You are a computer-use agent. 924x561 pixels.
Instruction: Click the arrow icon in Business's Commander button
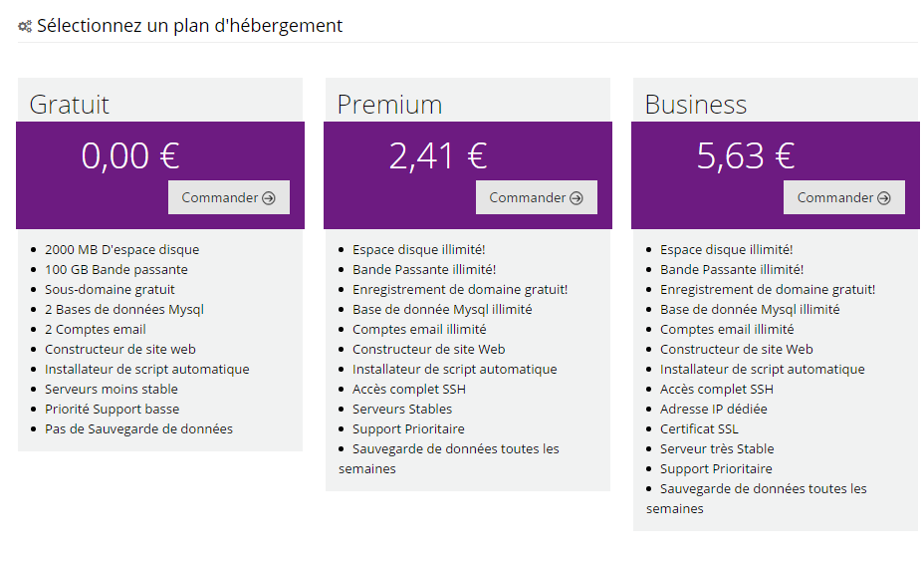coord(884,198)
